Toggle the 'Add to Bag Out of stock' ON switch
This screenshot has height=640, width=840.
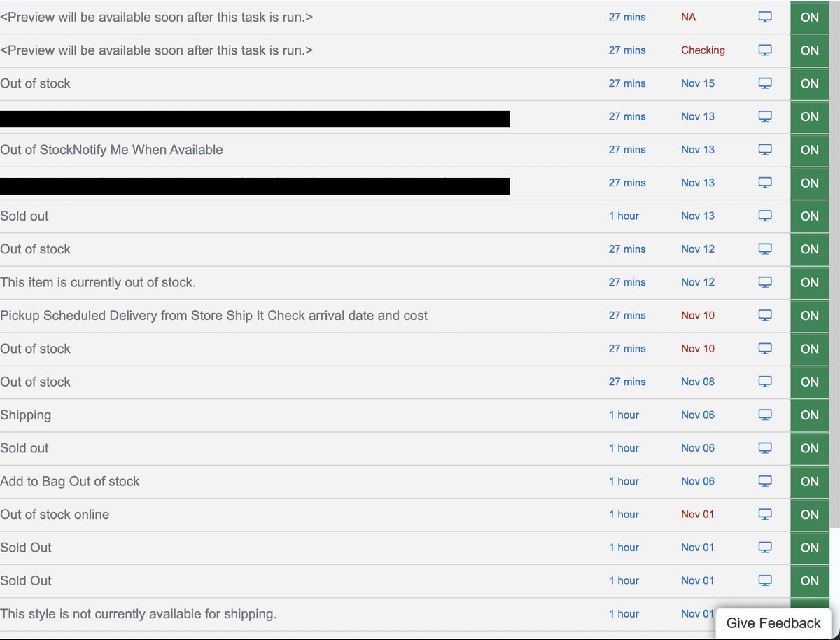(x=810, y=481)
